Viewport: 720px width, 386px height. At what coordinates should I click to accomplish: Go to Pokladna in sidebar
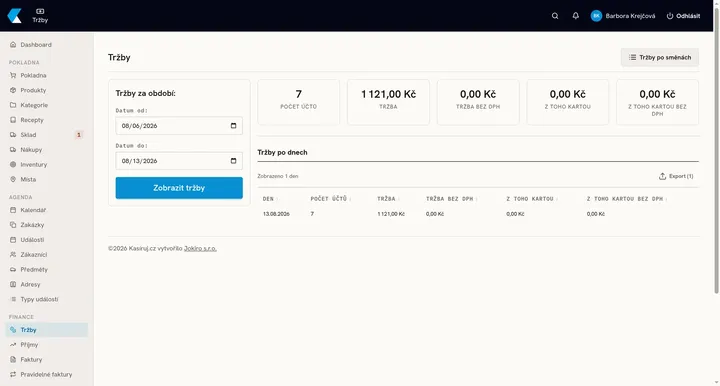(x=46, y=75)
